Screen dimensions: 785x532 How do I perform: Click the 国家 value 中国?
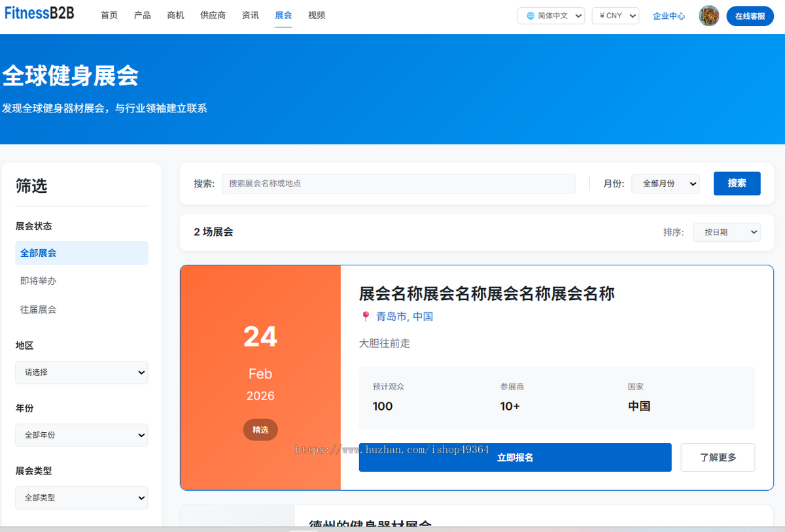(639, 406)
